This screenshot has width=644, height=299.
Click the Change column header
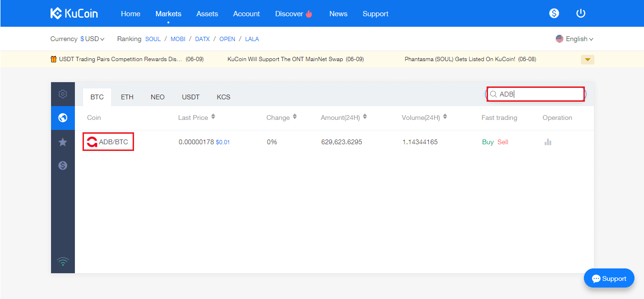click(278, 117)
